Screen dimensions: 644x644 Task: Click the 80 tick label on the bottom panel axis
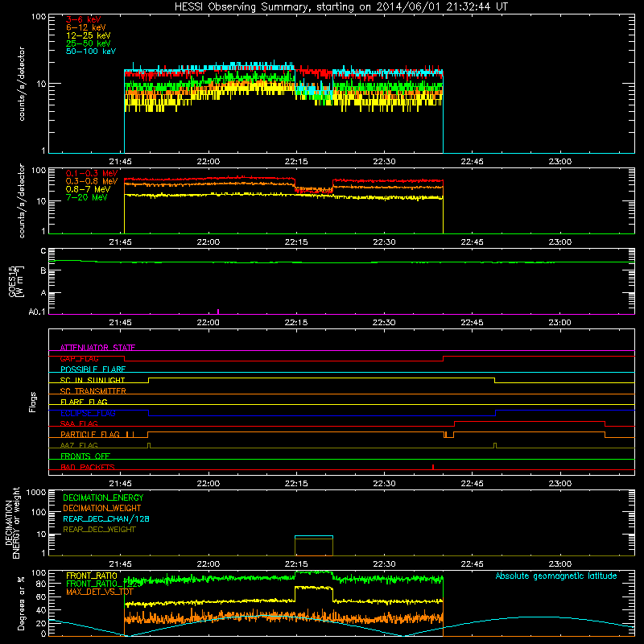coord(41,584)
